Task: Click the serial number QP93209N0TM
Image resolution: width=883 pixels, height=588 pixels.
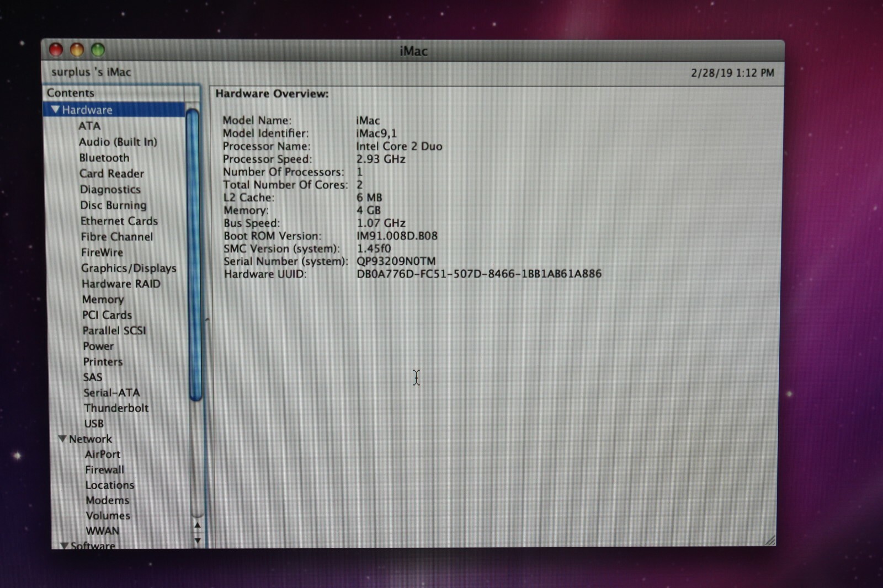Action: [x=396, y=261]
